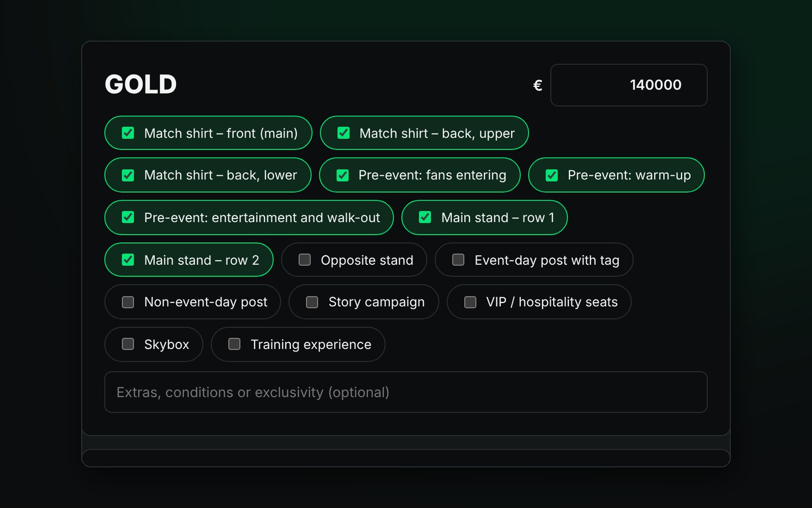Uncheck Pre-event: fans entering checkbox
Viewport: 812px width, 508px height.
click(x=343, y=175)
